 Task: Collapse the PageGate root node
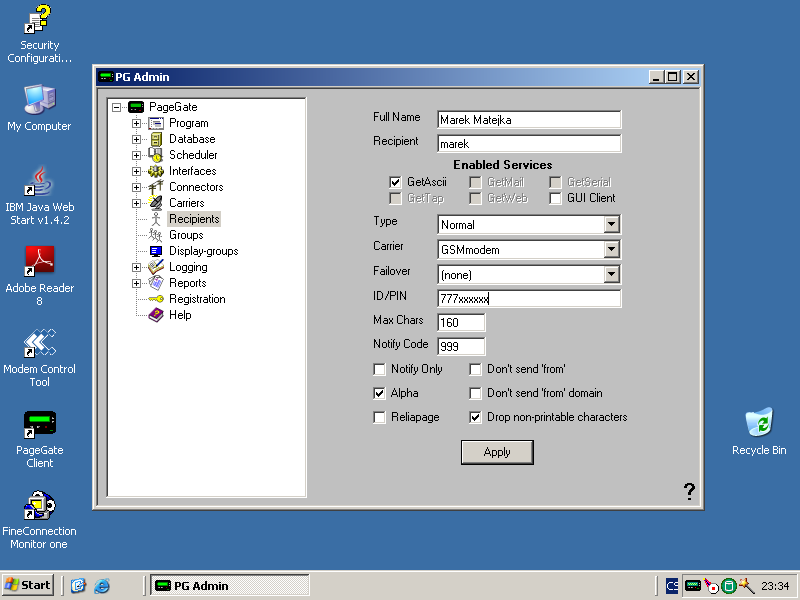pyautogui.click(x=117, y=107)
